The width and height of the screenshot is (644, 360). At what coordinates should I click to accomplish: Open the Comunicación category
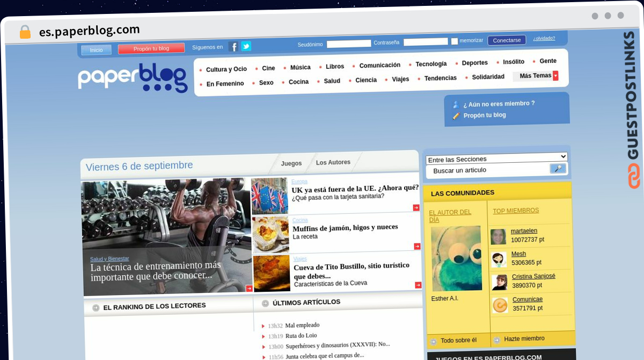click(x=380, y=65)
